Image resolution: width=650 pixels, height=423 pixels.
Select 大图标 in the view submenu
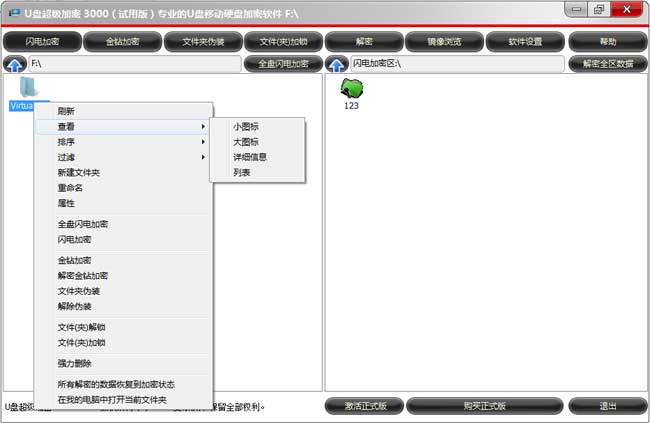246,142
